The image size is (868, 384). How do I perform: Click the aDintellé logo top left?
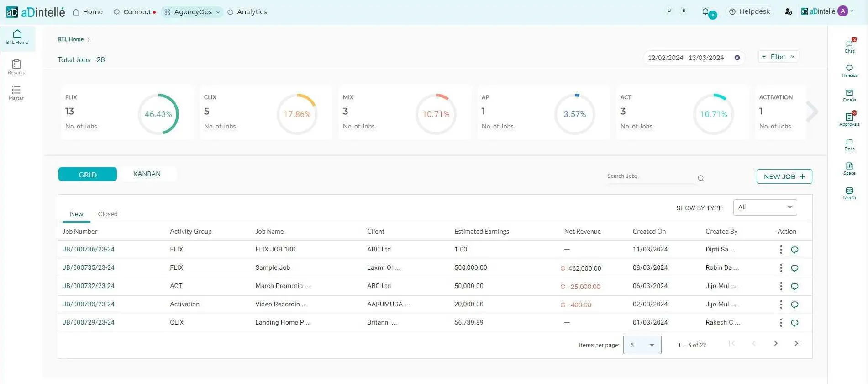pos(36,12)
